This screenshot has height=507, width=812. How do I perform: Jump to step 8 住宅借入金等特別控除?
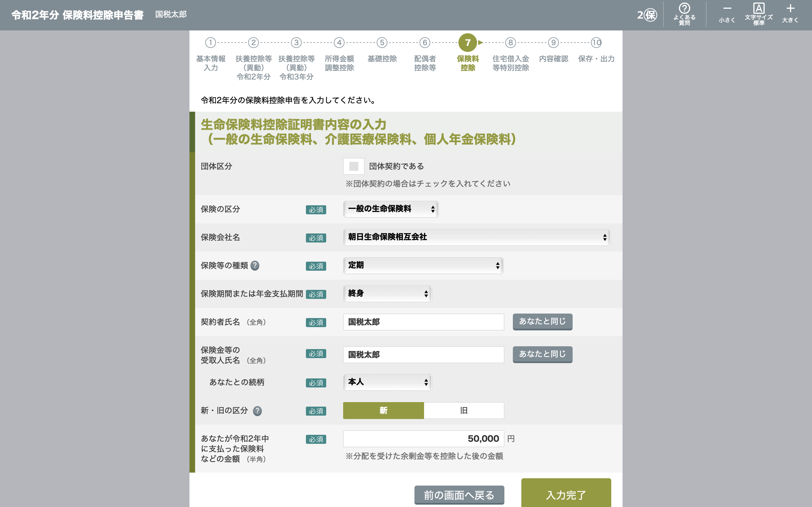click(x=510, y=43)
